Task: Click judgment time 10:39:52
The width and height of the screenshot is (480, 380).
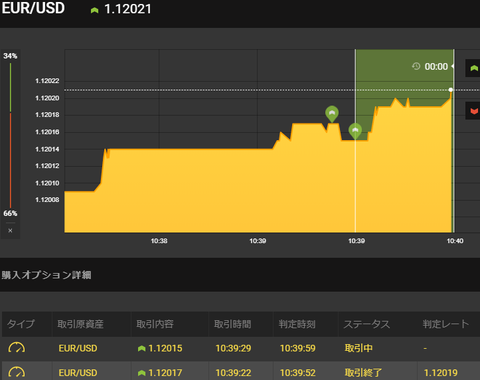Action: (298, 373)
